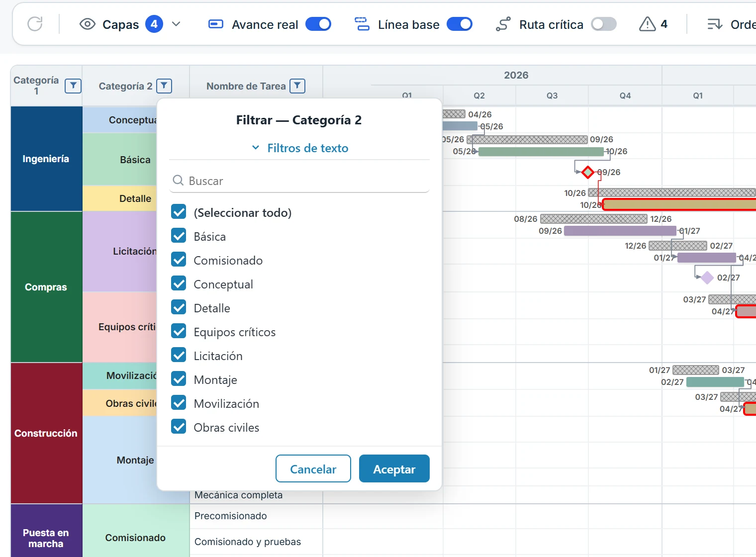Click the Ruta crítica path icon
756x557 pixels.
click(503, 24)
